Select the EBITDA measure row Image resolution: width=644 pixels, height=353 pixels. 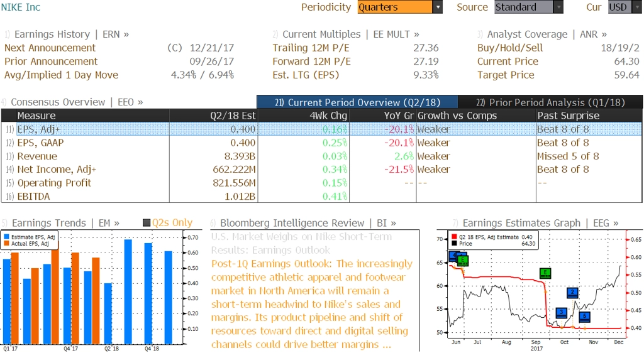321,197
